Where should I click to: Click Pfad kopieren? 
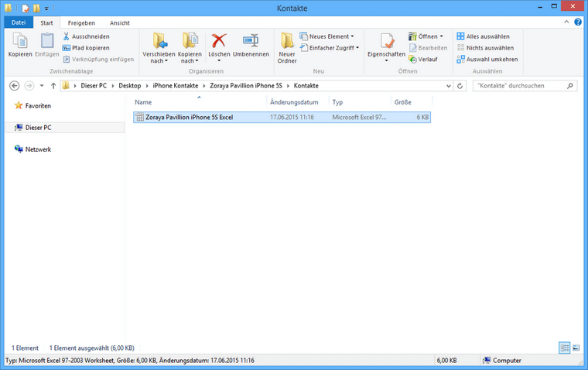[86, 48]
